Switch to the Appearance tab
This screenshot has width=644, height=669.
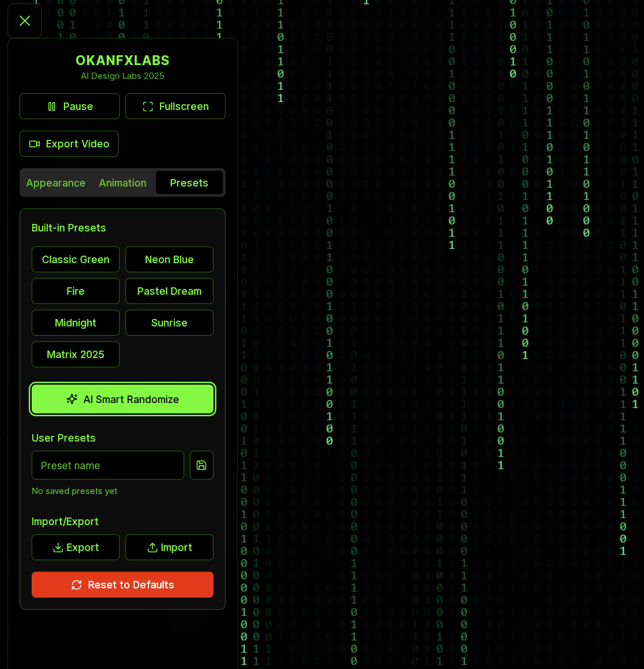(x=56, y=183)
